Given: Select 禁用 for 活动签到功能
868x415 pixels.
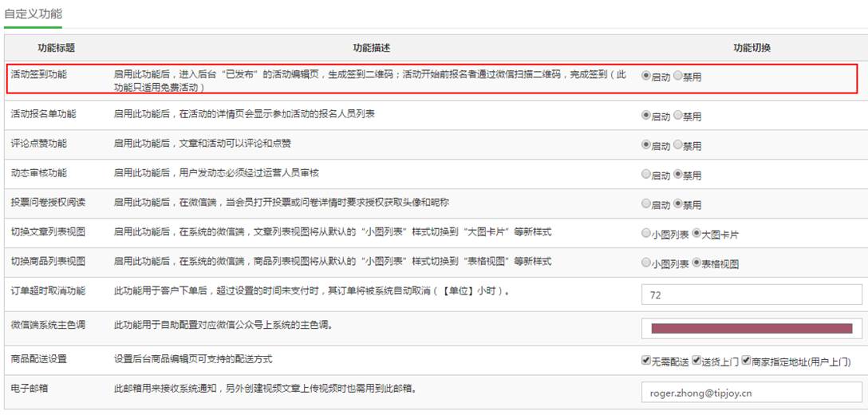Looking at the screenshot, I should pyautogui.click(x=678, y=77).
